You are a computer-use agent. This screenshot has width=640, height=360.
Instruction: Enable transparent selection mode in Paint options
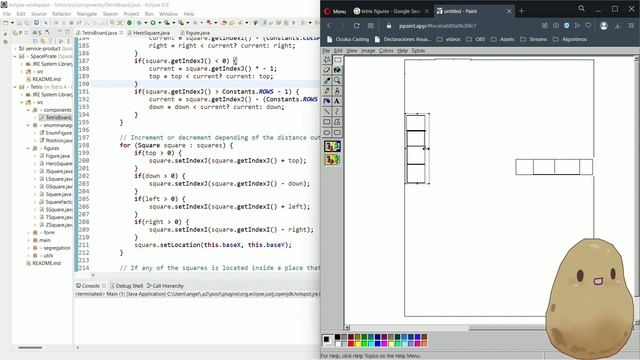tap(332, 160)
